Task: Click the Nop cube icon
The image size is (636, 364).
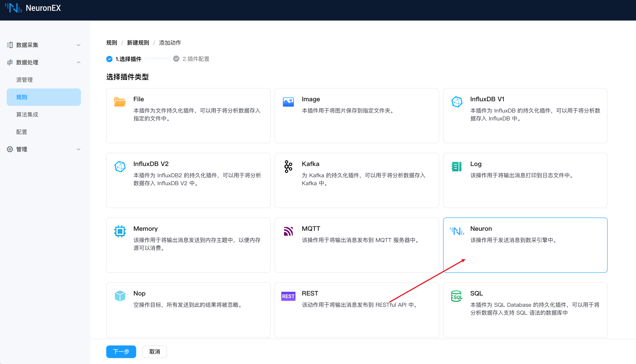Action: (120, 296)
